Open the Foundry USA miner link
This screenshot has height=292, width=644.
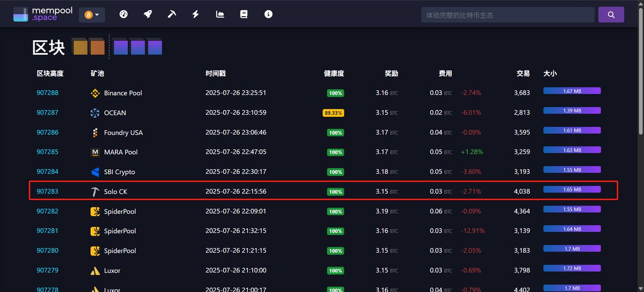point(123,133)
